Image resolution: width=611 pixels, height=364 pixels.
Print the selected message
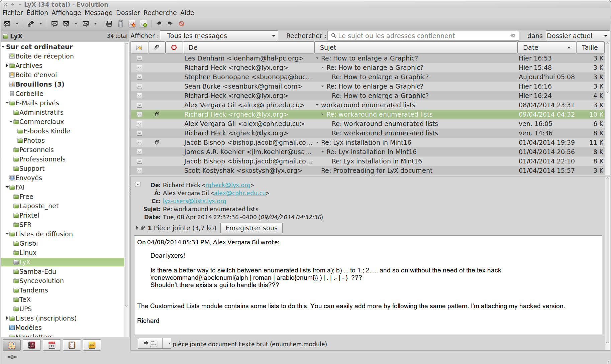coord(109,24)
